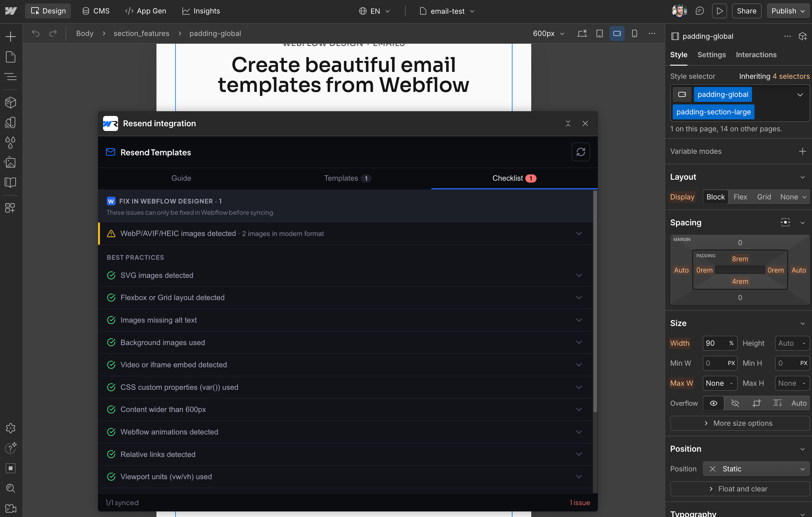Open site Settings gear in sidebar

11,428
